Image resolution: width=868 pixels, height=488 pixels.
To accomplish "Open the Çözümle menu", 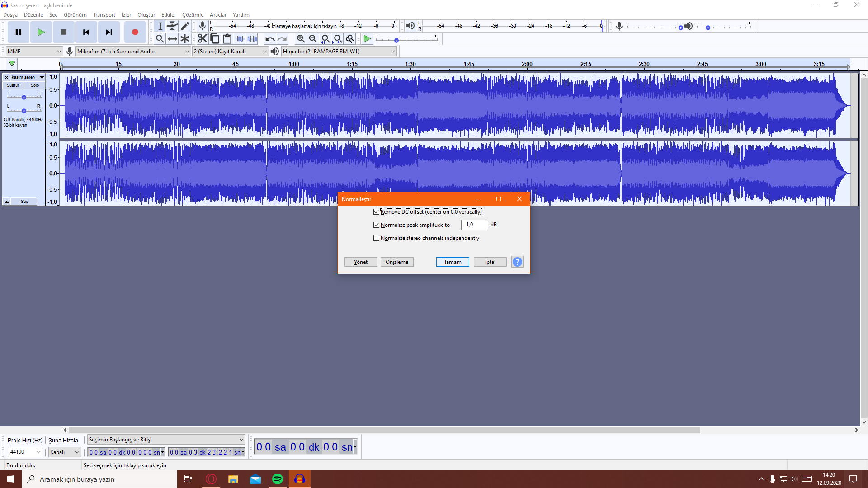I will pyautogui.click(x=193, y=15).
